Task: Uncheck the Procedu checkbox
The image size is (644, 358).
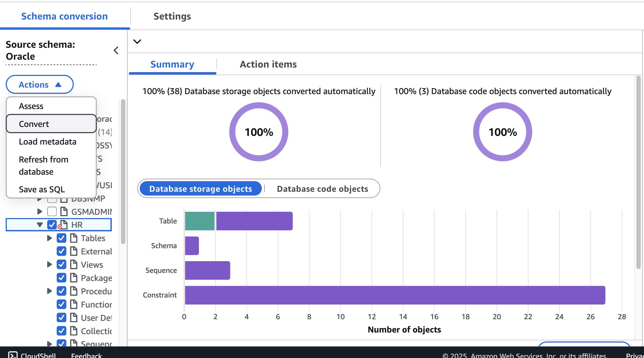Action: (62, 291)
